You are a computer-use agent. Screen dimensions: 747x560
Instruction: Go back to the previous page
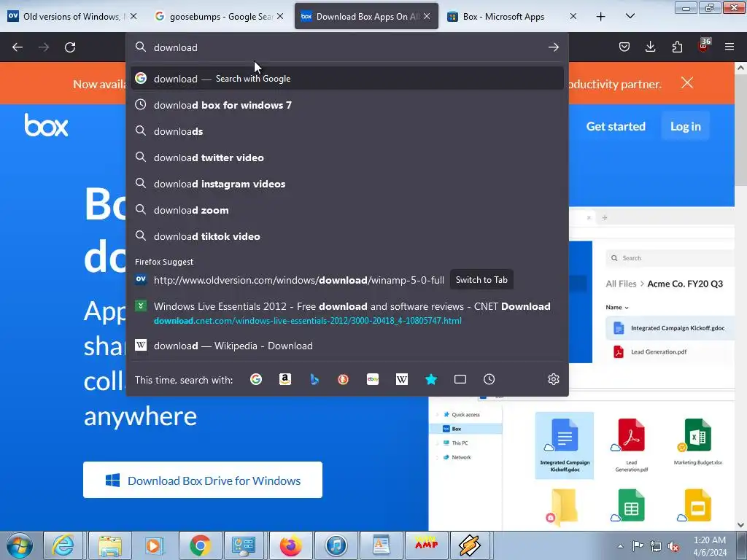coord(18,47)
